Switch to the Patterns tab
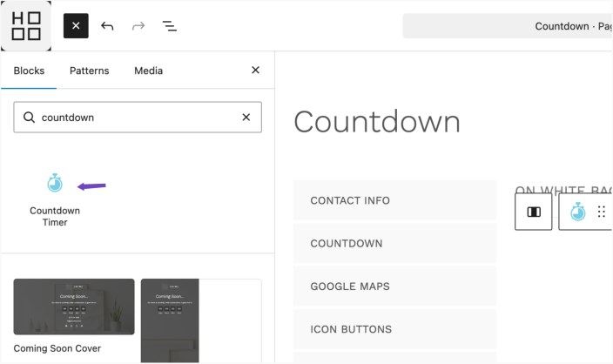 point(89,71)
